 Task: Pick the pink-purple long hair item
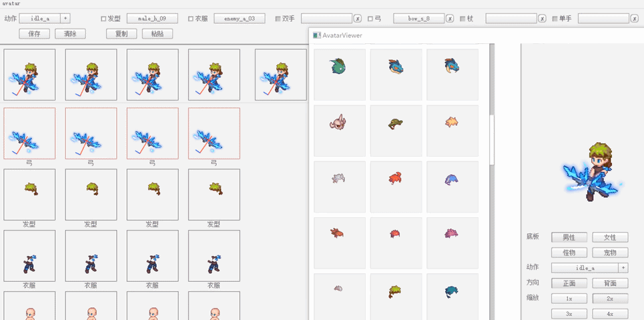tap(452, 243)
